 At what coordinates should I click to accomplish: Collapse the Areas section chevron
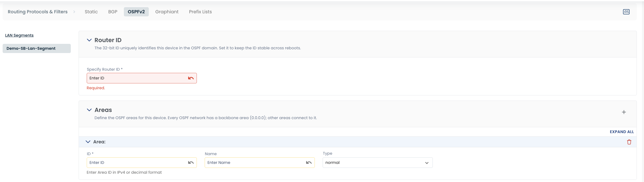pos(89,110)
